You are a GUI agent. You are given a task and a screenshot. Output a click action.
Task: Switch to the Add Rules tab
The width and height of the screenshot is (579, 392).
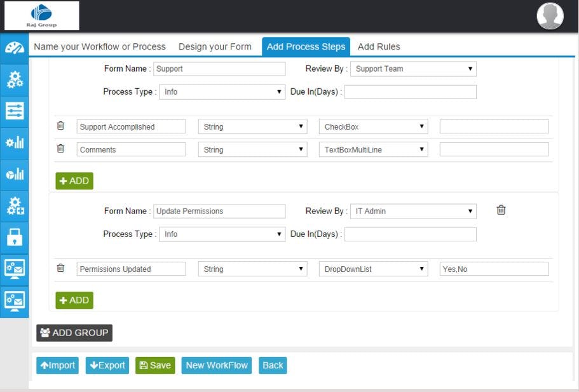click(379, 46)
